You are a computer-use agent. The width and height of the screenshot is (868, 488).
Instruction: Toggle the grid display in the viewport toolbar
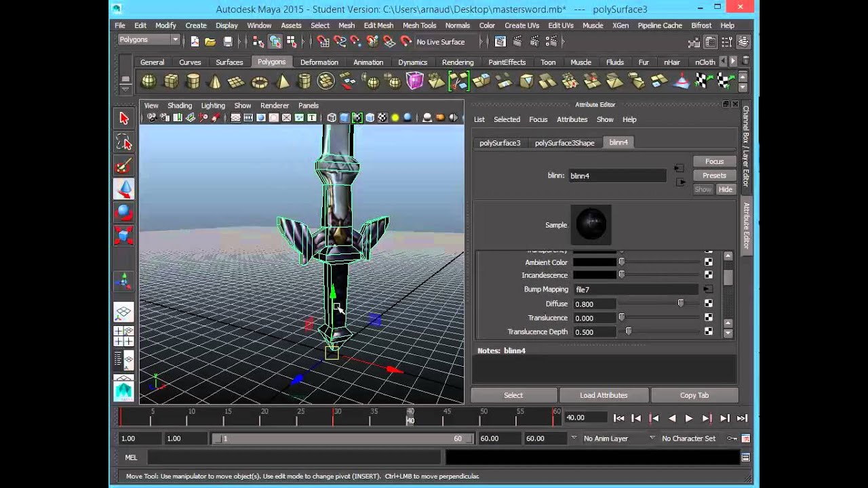pyautogui.click(x=235, y=118)
